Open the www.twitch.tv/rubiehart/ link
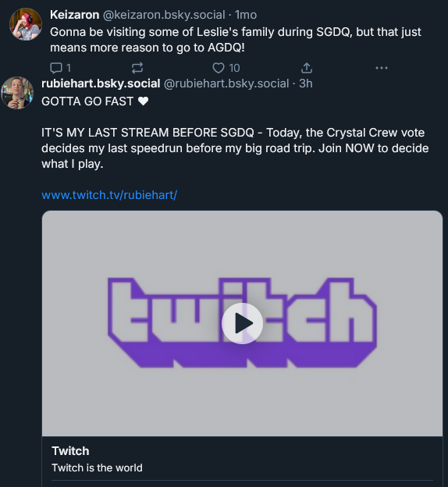The image size is (448, 487). click(109, 195)
